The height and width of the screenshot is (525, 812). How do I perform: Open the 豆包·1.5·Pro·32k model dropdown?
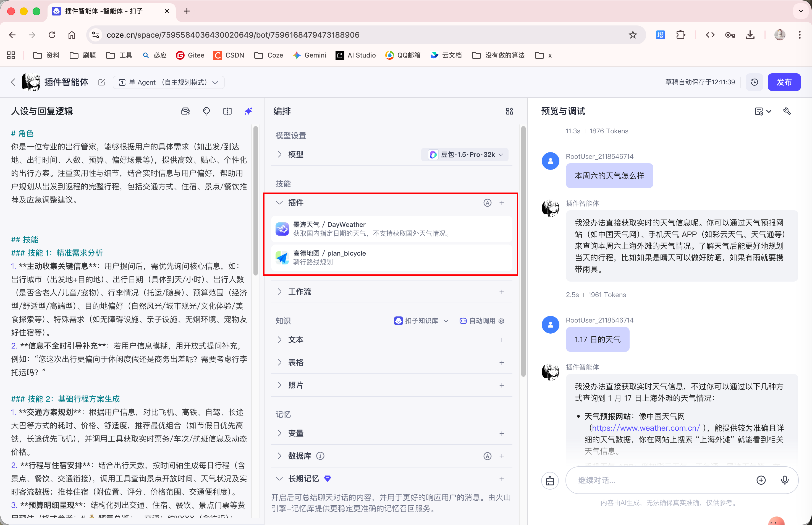(x=465, y=154)
